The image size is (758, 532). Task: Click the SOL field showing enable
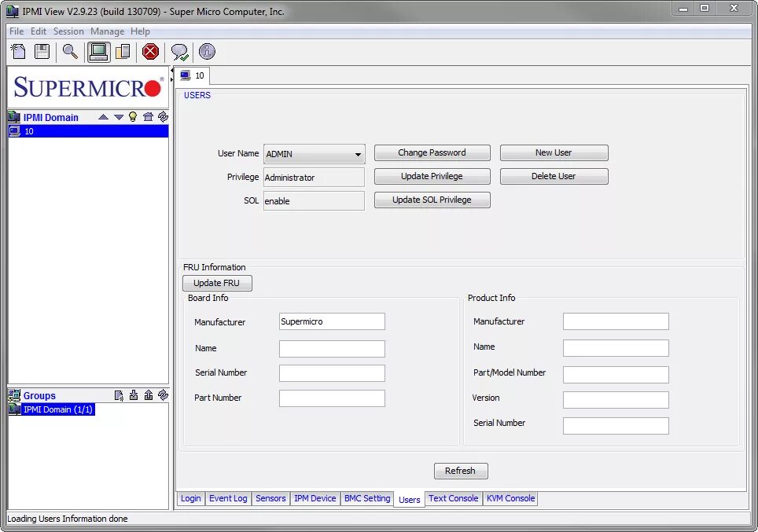click(315, 201)
